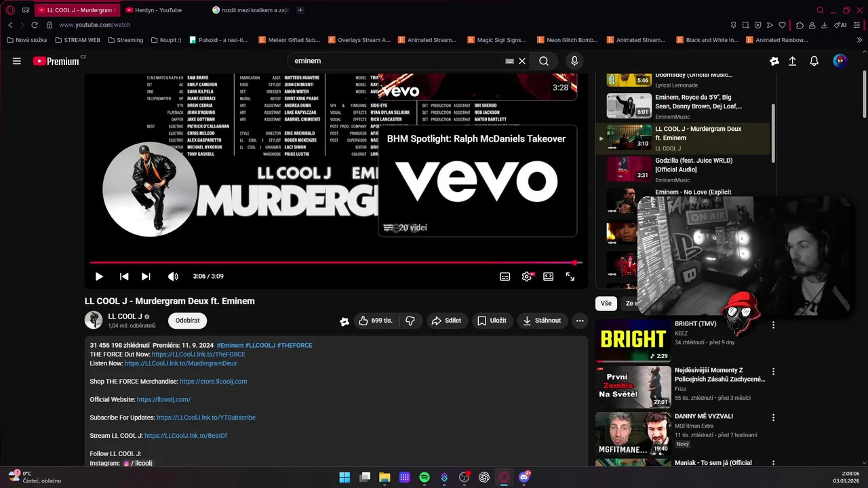This screenshot has width=868, height=488.
Task: Start voice search with the microphone
Action: tap(574, 61)
